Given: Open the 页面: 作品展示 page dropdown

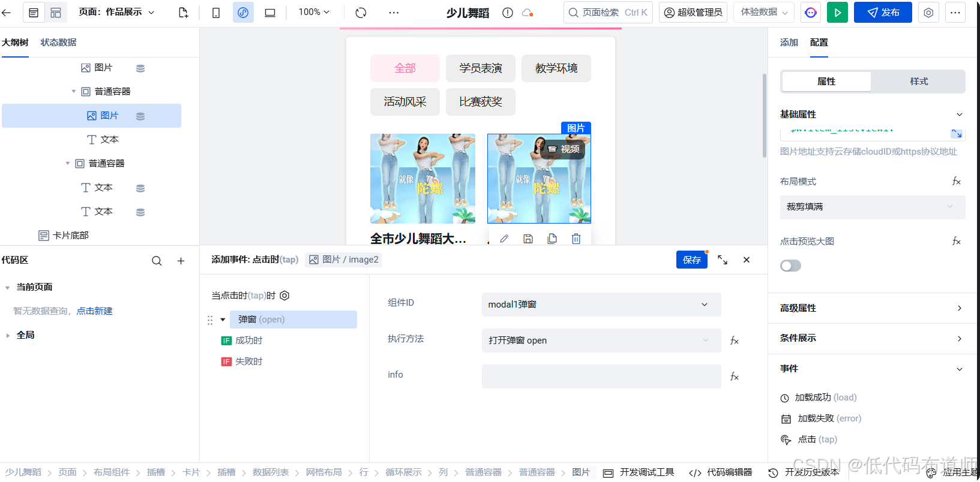Looking at the screenshot, I should click(x=116, y=12).
